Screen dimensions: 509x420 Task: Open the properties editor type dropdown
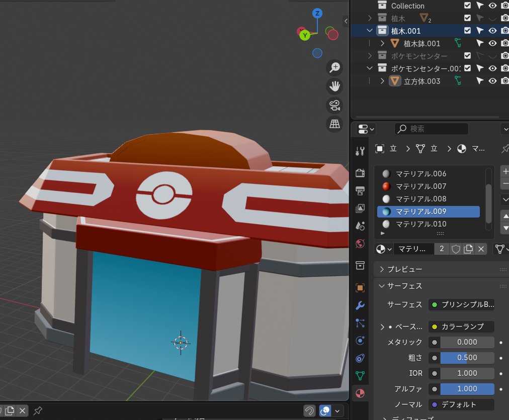tap(366, 129)
